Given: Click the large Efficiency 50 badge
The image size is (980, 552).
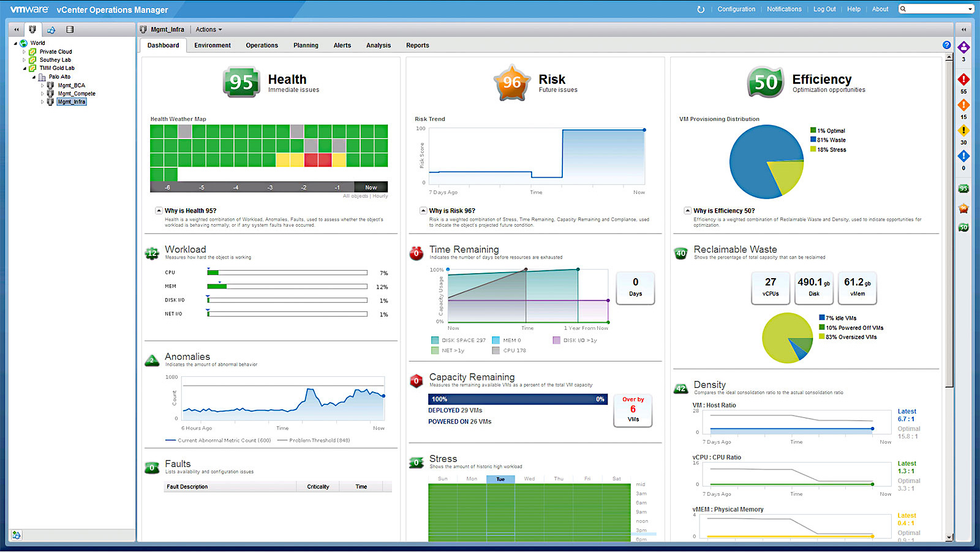Looking at the screenshot, I should [765, 82].
